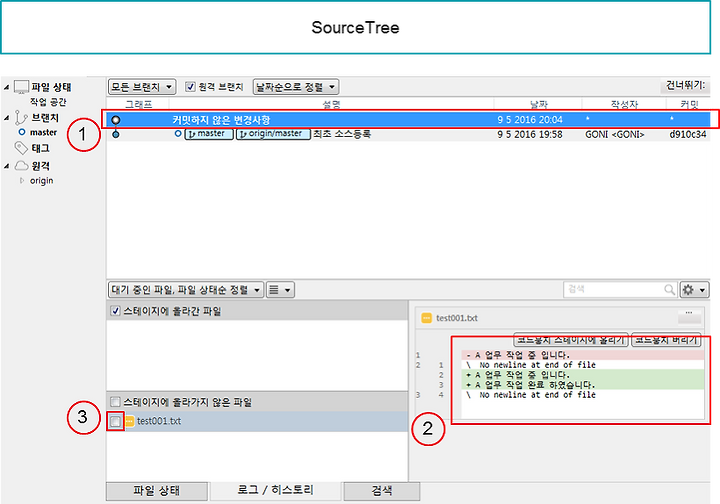Click the test001.txt title in the diff header
The width and height of the screenshot is (720, 504).
(x=457, y=318)
